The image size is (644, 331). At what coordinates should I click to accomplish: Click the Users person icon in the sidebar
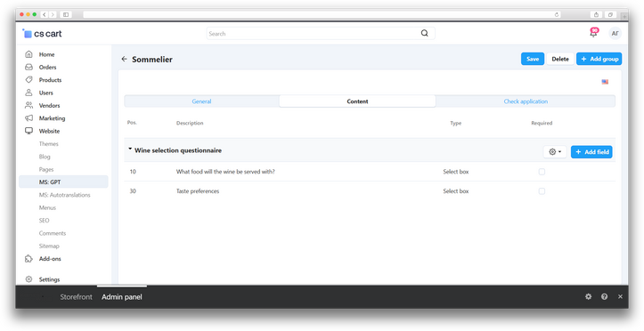29,93
